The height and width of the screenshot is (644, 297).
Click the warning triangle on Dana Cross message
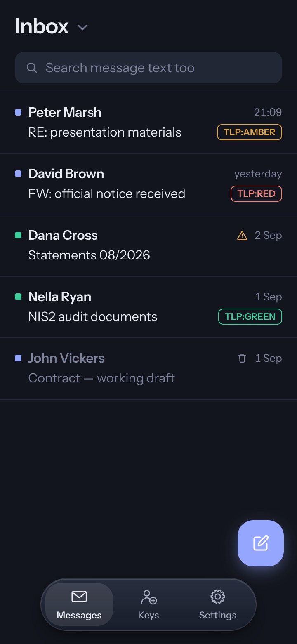coord(242,236)
